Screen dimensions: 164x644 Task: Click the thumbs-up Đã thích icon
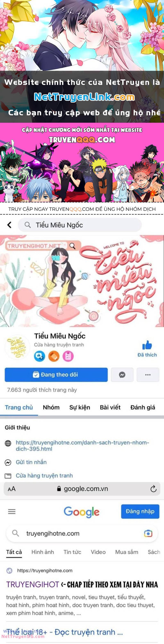pos(147,345)
